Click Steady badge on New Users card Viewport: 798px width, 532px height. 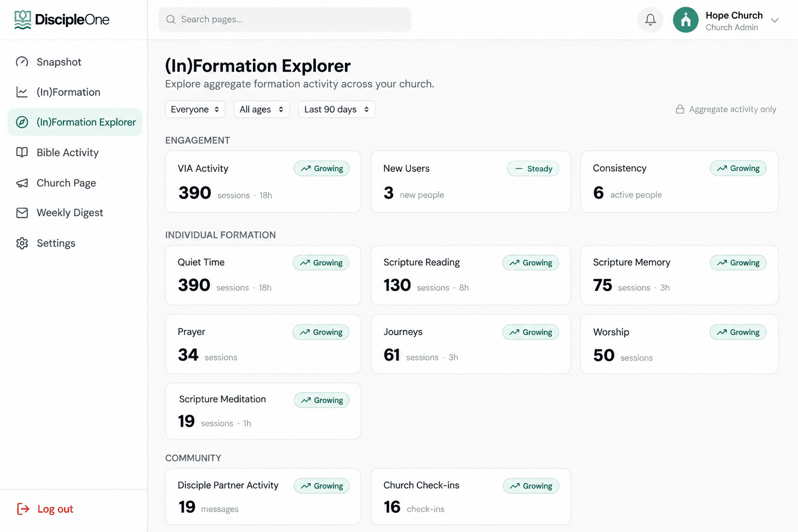[x=534, y=168]
